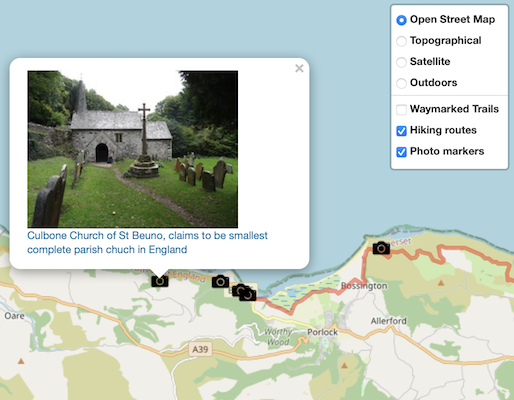Uncheck the Photo markers overlay
The width and height of the screenshot is (514, 400).
(x=401, y=152)
